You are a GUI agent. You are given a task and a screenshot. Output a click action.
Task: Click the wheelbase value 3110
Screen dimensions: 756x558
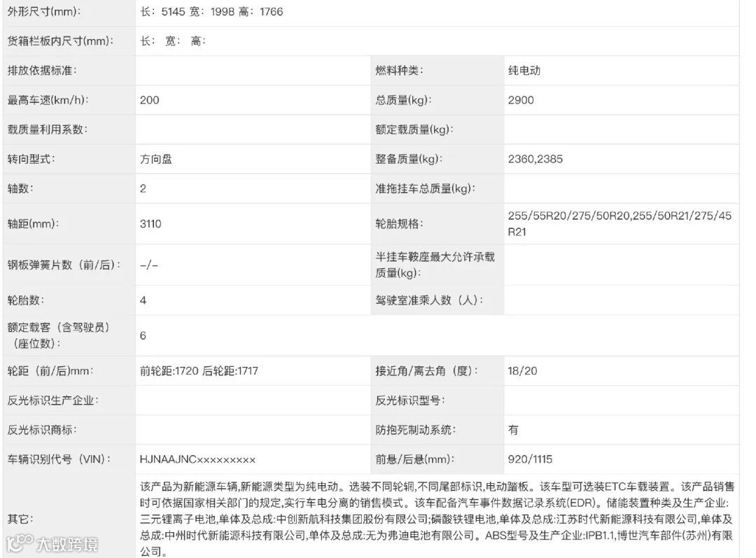pos(150,224)
